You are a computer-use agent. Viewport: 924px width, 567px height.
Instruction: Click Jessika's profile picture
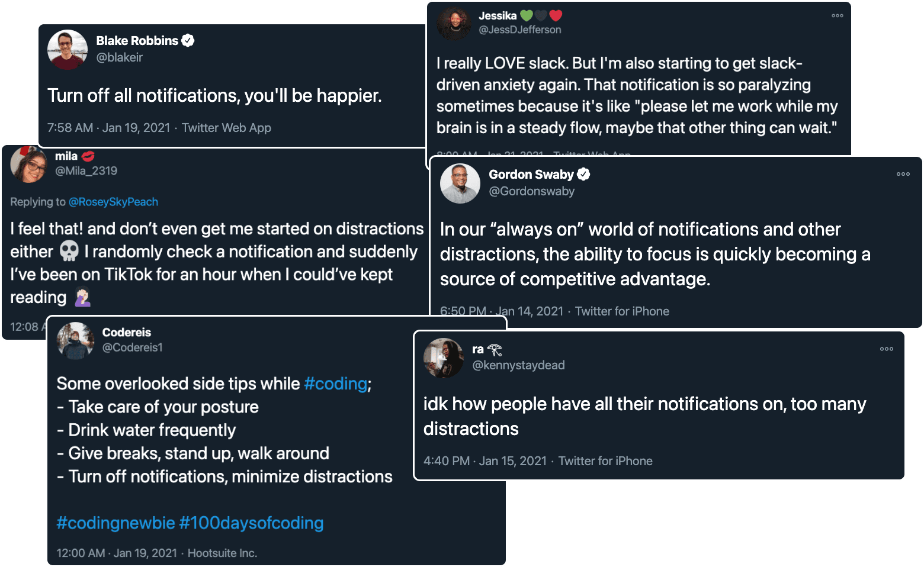coord(454,22)
